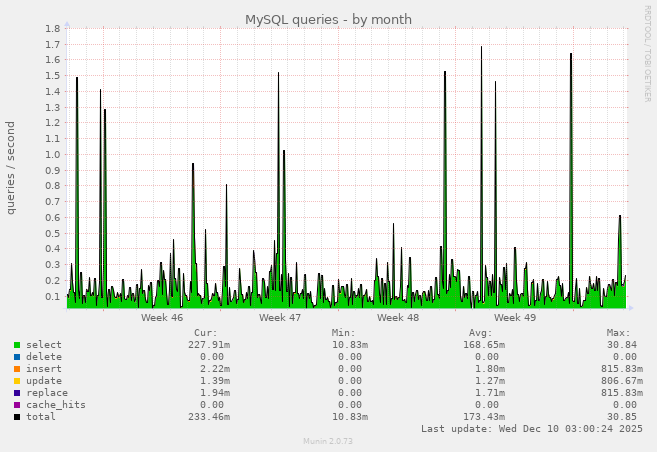The image size is (657, 452).
Task: Click the chart title 'MySQL queries - by month'
Action: pos(328,20)
